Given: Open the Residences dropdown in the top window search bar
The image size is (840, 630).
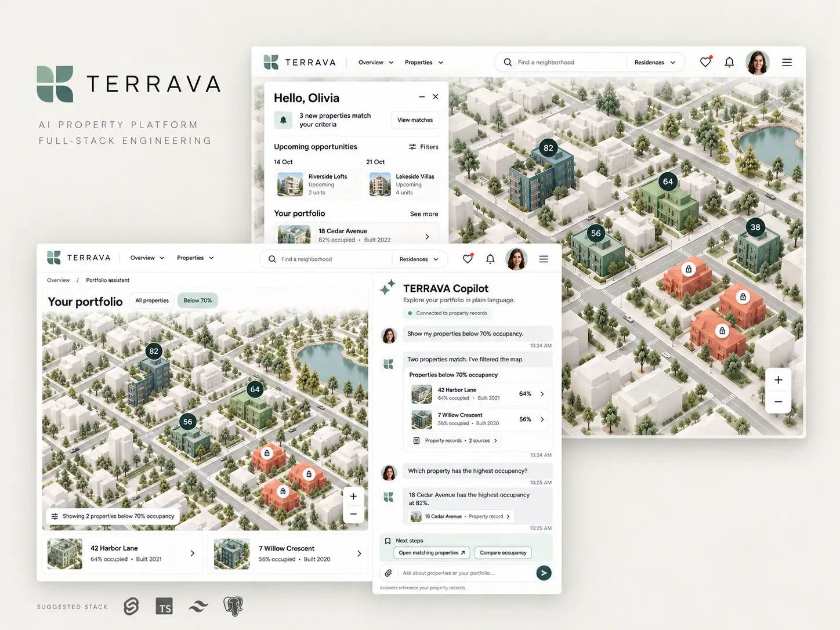Looking at the screenshot, I should click(x=655, y=63).
